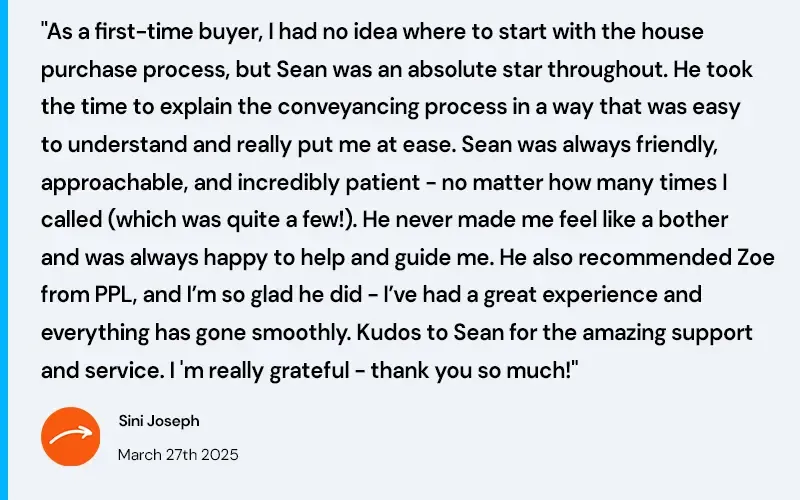Click the orange arrow avatar icon
The height and width of the screenshot is (500, 800).
click(x=70, y=436)
